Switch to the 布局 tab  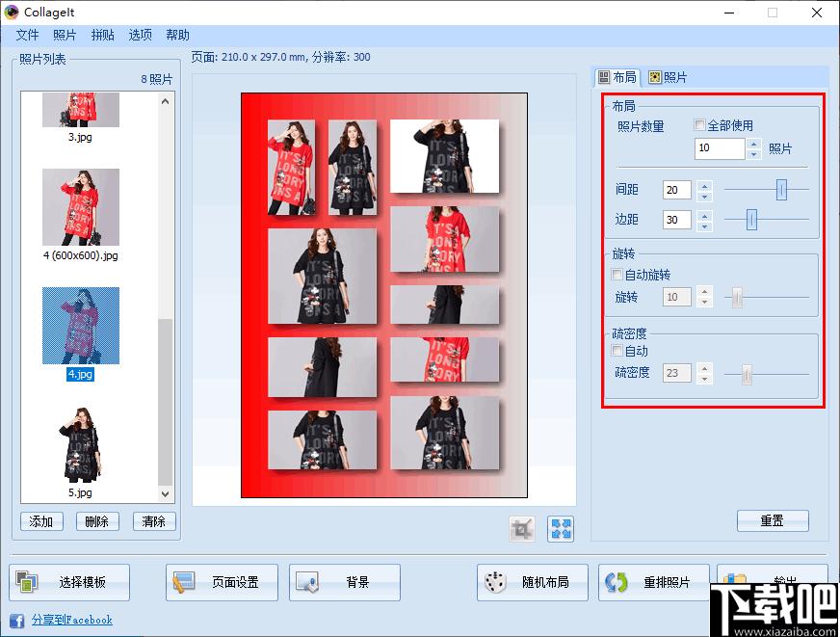point(617,78)
